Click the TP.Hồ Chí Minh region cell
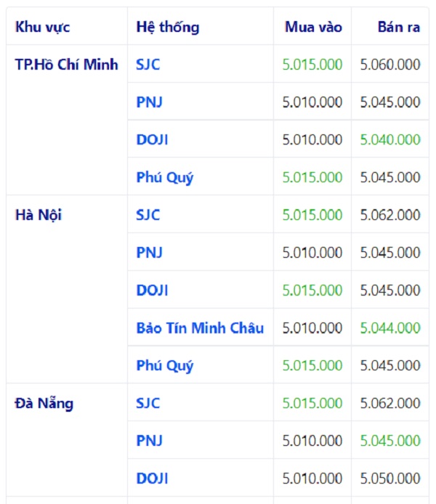 coord(67,65)
